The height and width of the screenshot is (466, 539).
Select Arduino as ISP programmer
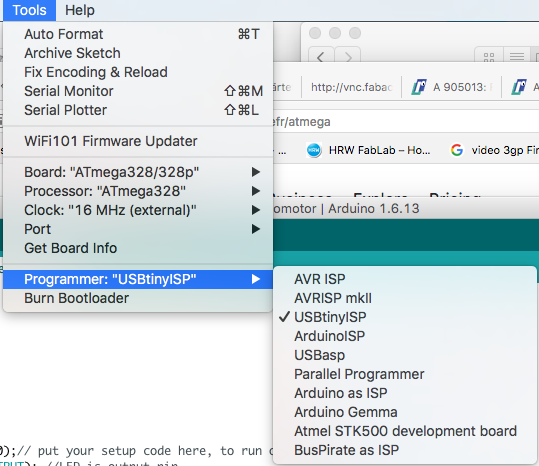pos(405,393)
